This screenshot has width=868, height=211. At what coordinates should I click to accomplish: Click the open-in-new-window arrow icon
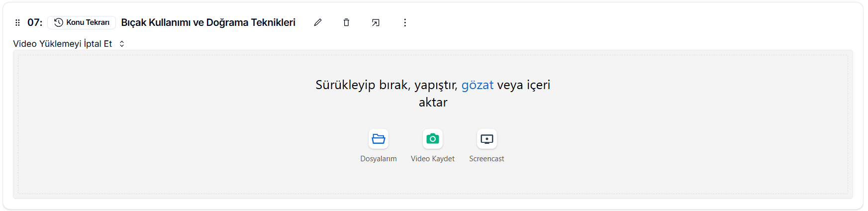click(376, 22)
